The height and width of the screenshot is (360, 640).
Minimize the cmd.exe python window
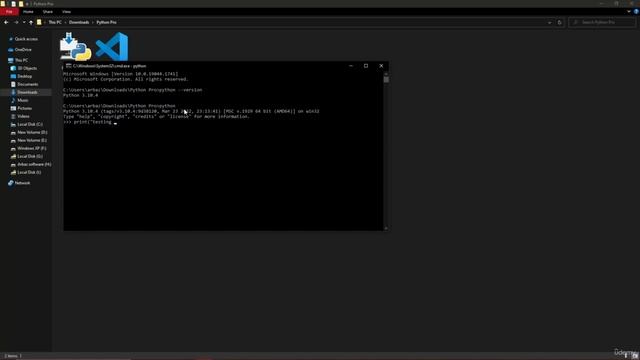click(x=351, y=66)
